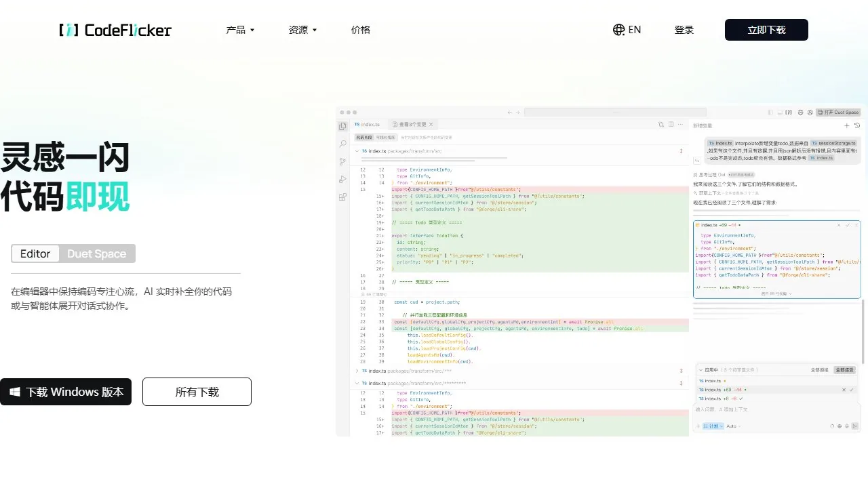This screenshot has height=488, width=868.
Task: Select the Editor toggle option
Action: point(35,253)
